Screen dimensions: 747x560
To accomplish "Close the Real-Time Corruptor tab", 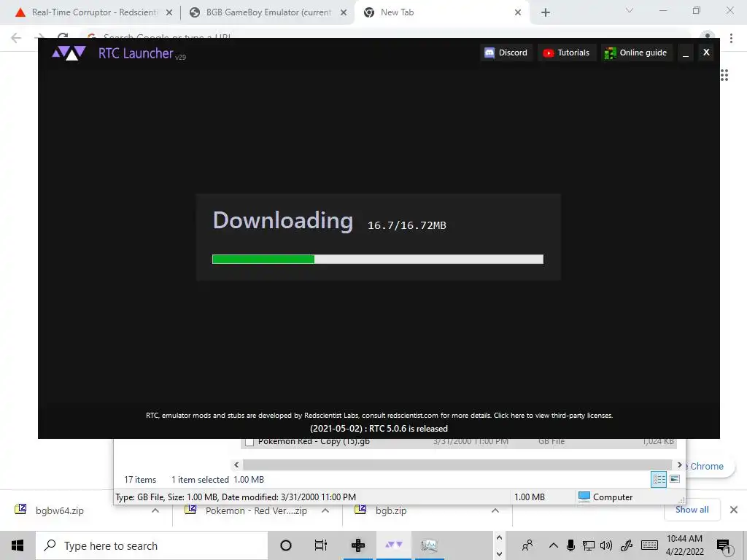I will [169, 13].
